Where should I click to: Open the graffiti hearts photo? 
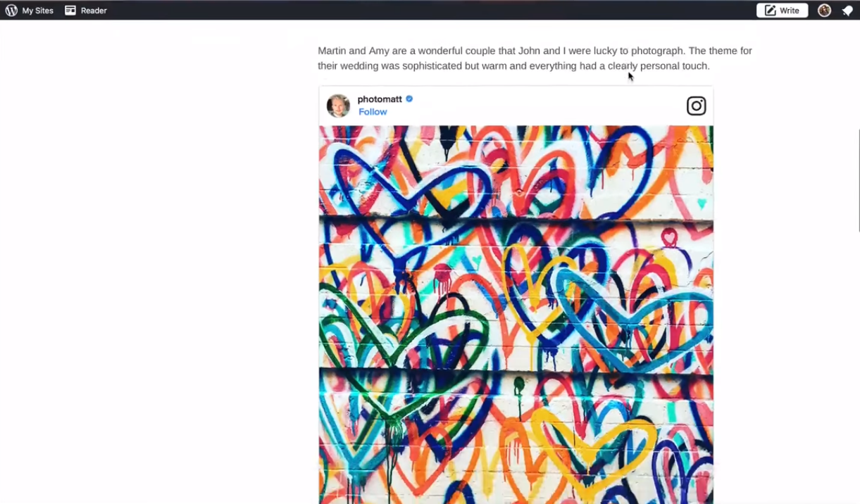pos(516,315)
